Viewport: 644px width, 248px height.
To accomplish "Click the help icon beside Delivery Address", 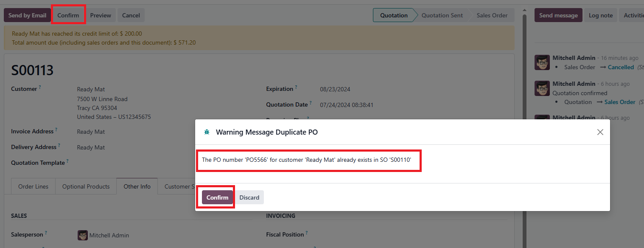I will (59, 146).
